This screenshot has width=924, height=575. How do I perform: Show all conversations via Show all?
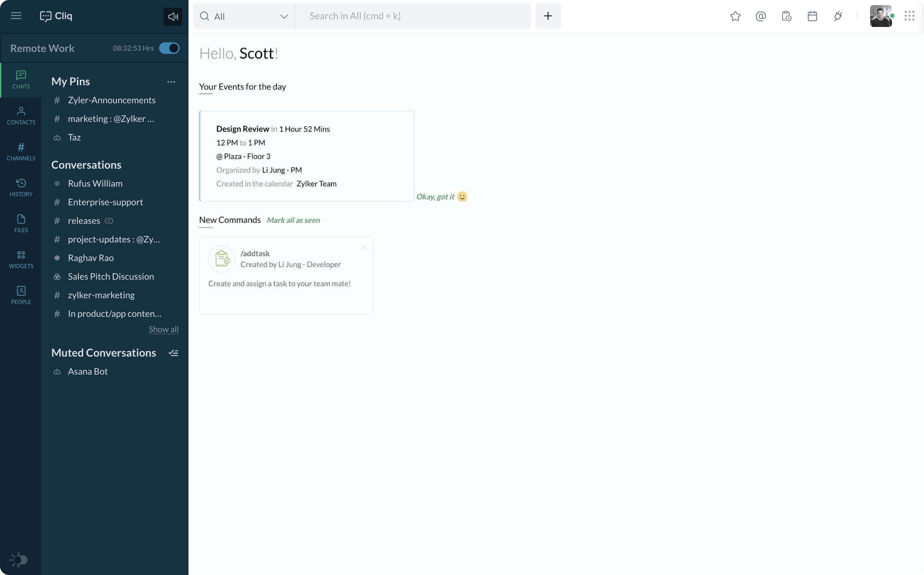pyautogui.click(x=164, y=329)
